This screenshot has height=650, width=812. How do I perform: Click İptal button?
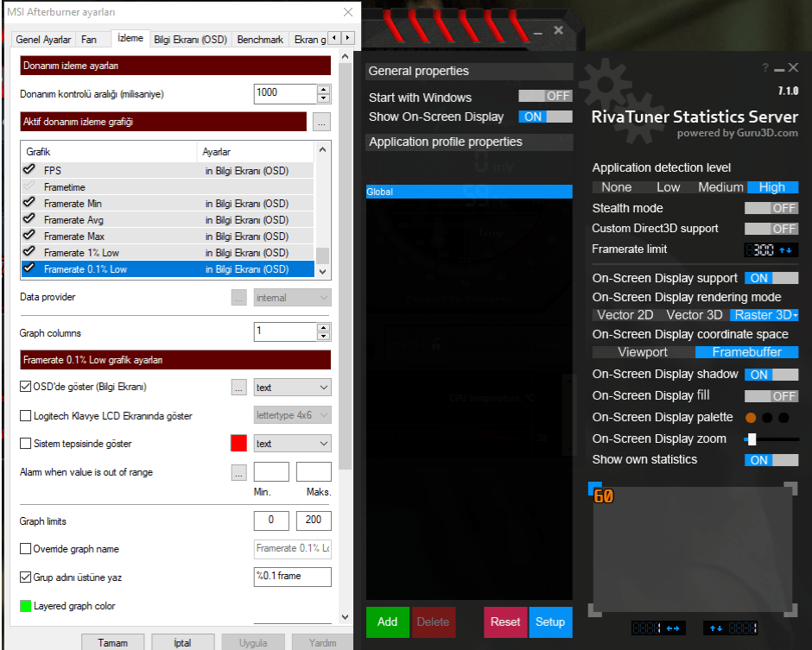point(183,642)
